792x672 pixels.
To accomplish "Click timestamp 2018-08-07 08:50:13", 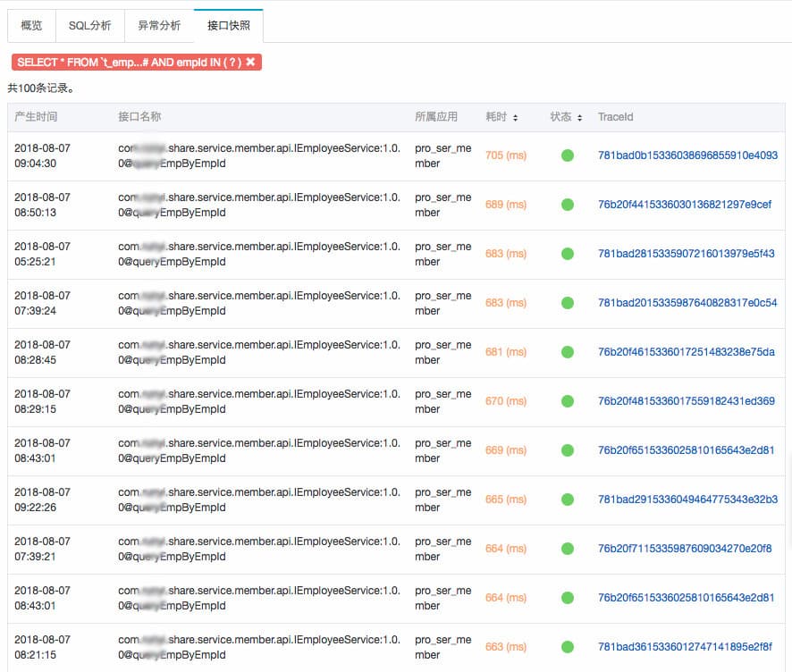I will (42, 205).
